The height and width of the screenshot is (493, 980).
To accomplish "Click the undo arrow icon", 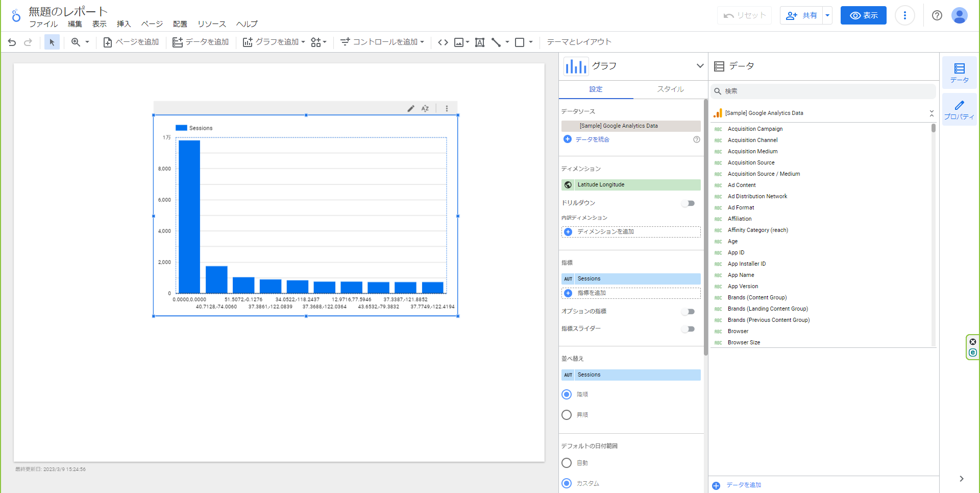I will (x=12, y=42).
